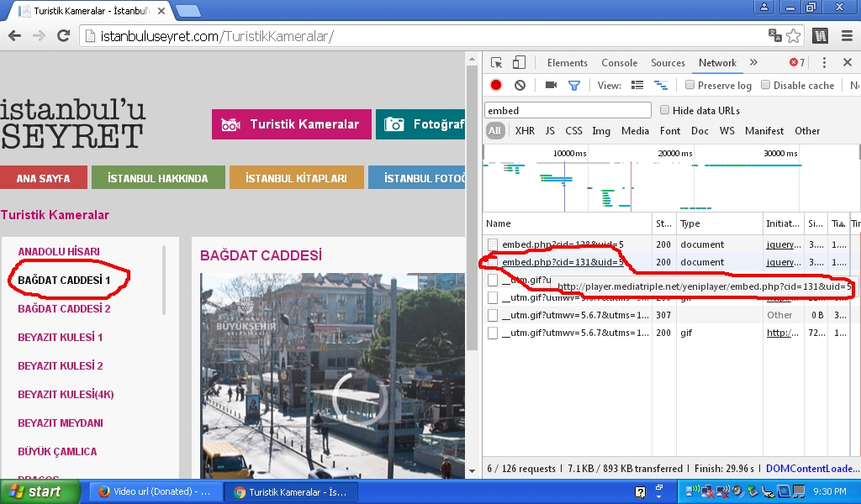This screenshot has width=861, height=504.
Task: Go back to the previous page
Action: 15,36
